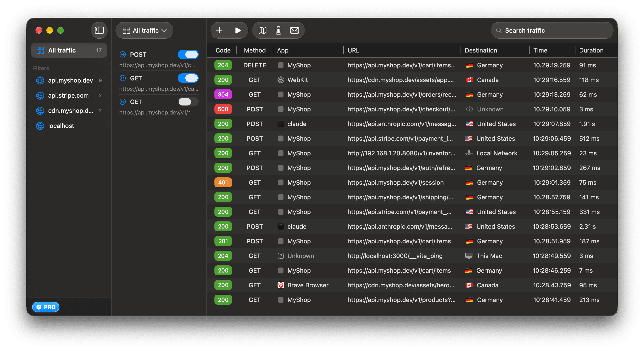Screen dimensions: 644x351
Task: Select the 500 POST checkout request row
Action: click(412, 109)
